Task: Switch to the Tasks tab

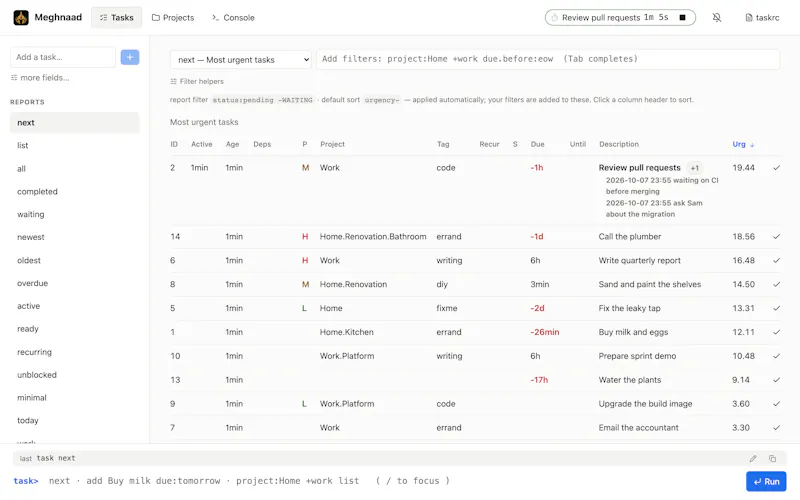Action: coord(116,17)
